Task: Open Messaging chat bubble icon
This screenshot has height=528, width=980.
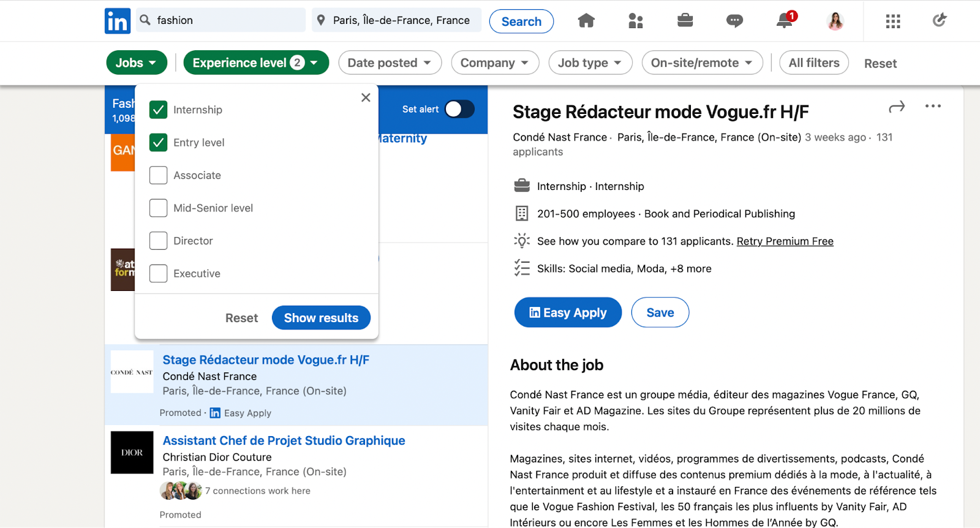Action: coord(734,21)
